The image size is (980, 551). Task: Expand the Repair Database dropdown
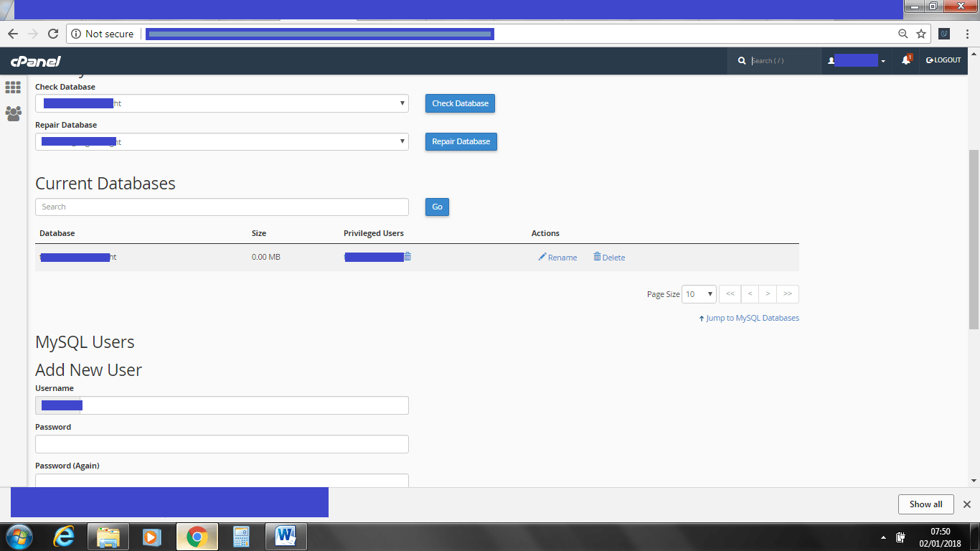click(x=222, y=141)
